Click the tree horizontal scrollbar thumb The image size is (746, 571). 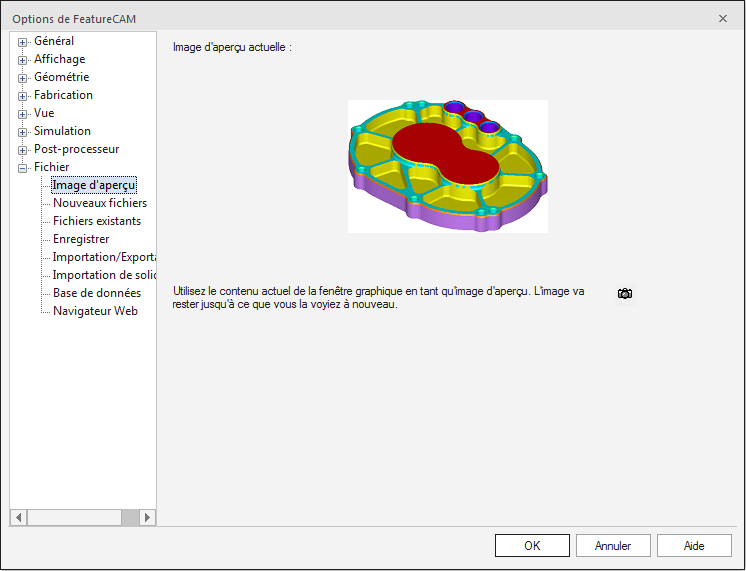[74, 517]
